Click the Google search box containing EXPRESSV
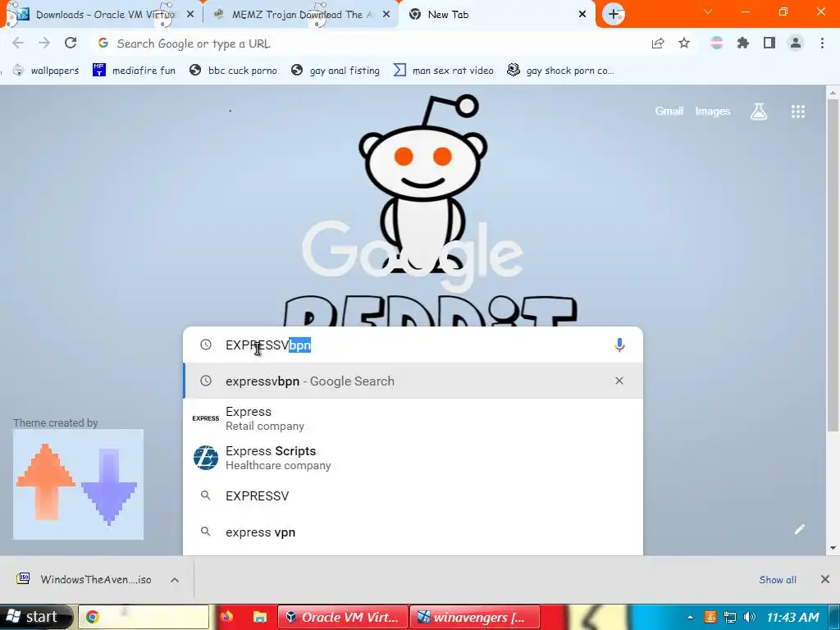The height and width of the screenshot is (630, 840). click(x=413, y=345)
